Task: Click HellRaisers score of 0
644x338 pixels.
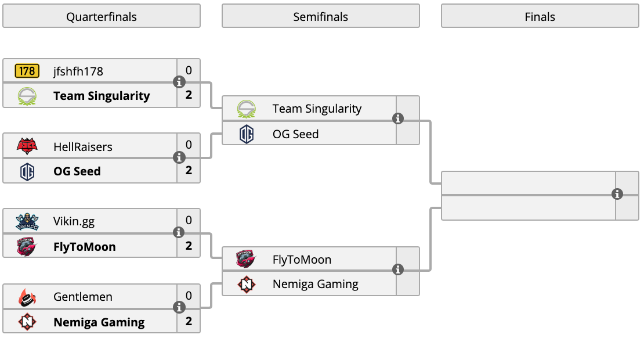Action: 189,145
